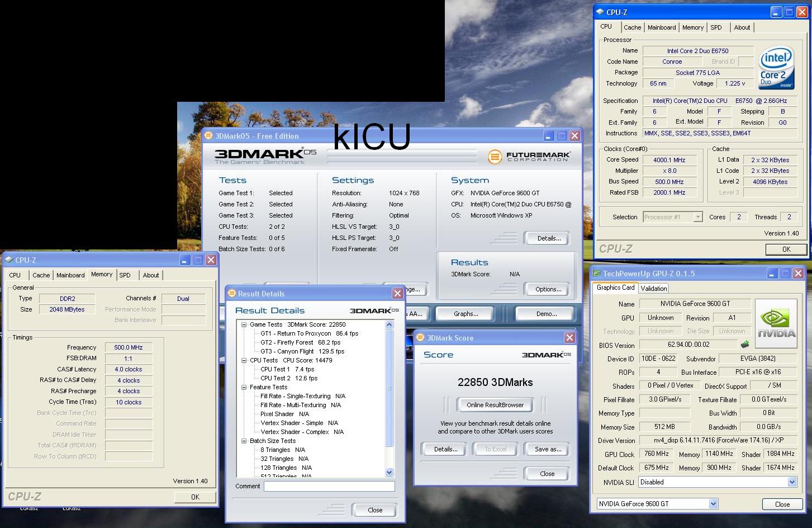Click the CPU-Z memory window title icon
This screenshot has height=528, width=812.
[9, 260]
